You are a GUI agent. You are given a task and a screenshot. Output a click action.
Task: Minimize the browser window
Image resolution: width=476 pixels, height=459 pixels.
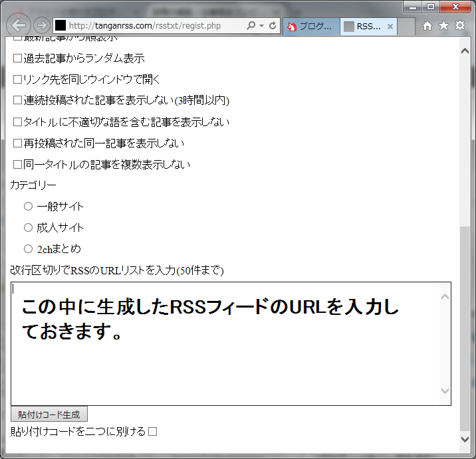pyautogui.click(x=413, y=7)
